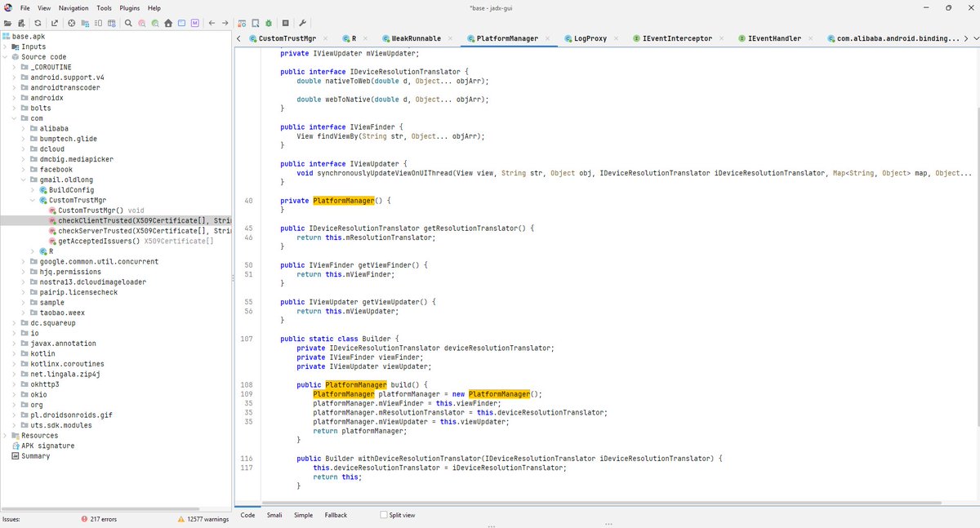Image resolution: width=980 pixels, height=528 pixels.
Task: Toggle the deobfuscation toolbar icon
Action: click(242, 23)
